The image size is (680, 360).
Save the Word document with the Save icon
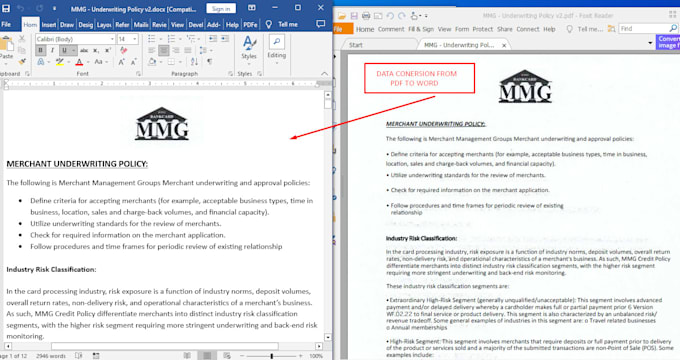pos(6,8)
